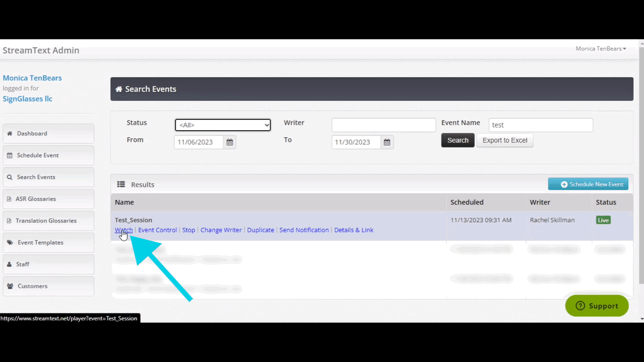
Task: Open the From date calendar picker
Action: click(x=229, y=142)
